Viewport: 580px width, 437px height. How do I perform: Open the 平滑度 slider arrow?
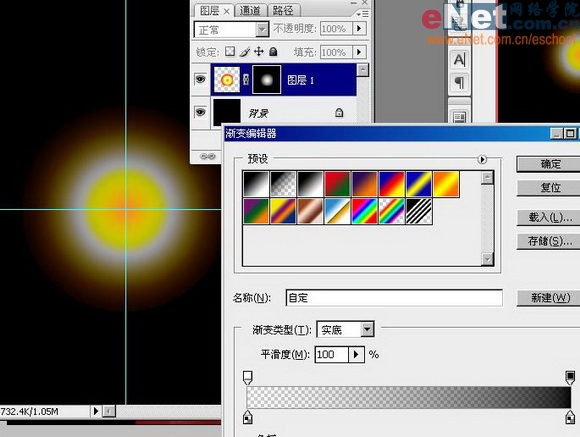(356, 354)
